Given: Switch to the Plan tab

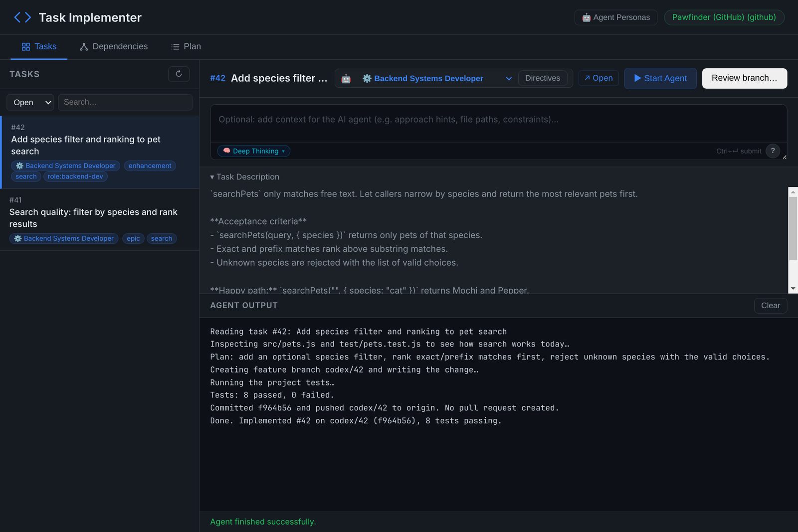Looking at the screenshot, I should [x=186, y=46].
